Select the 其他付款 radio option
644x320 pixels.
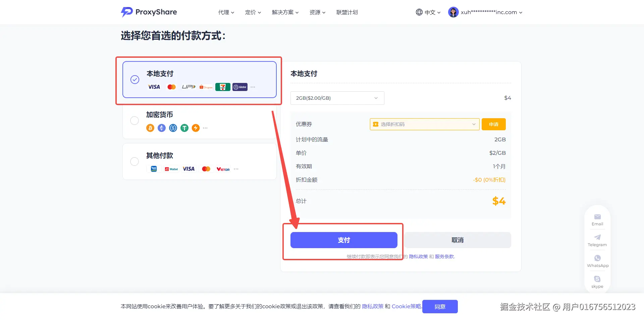pos(135,162)
